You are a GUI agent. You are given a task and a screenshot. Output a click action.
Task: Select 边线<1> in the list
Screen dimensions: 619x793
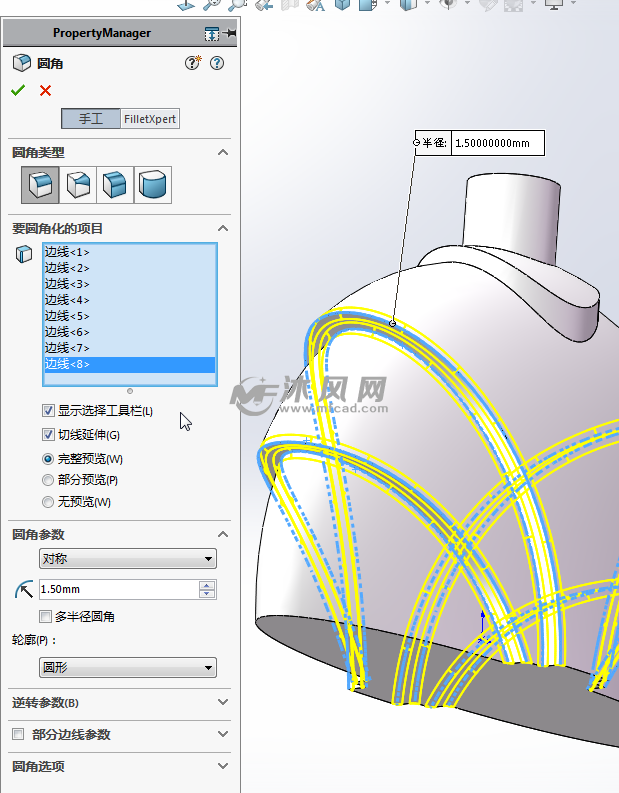point(130,252)
